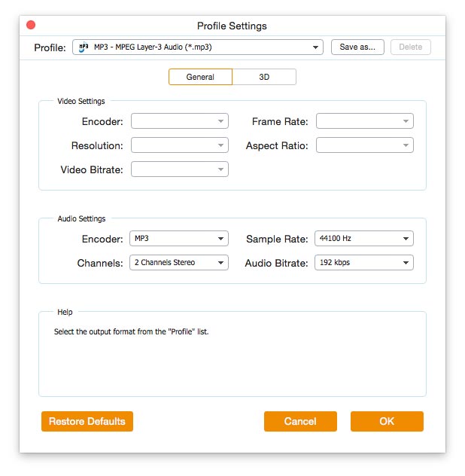Change the 44100 Hz Sample Rate dropdown
The height and width of the screenshot is (476, 465).
click(x=364, y=239)
